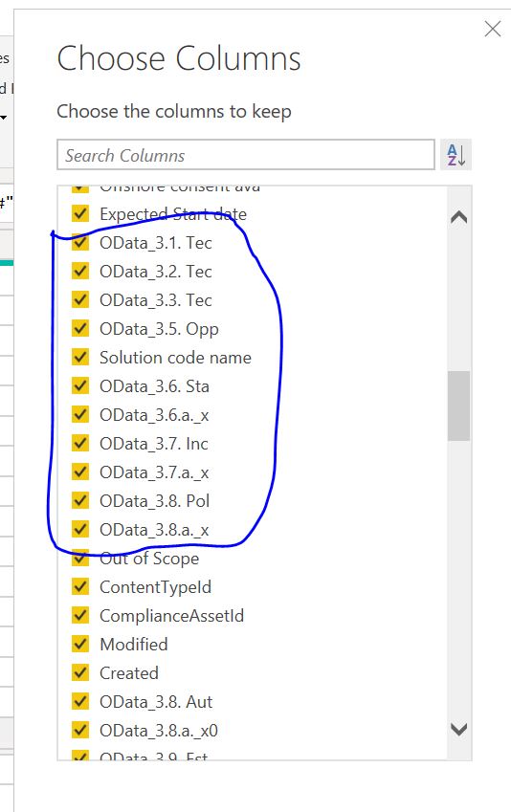
Task: Select the 'ContentTypeId' column label
Action: pyautogui.click(x=155, y=587)
